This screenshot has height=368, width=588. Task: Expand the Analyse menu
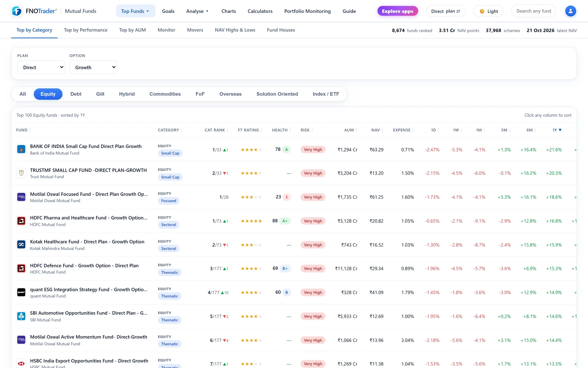pyautogui.click(x=197, y=11)
